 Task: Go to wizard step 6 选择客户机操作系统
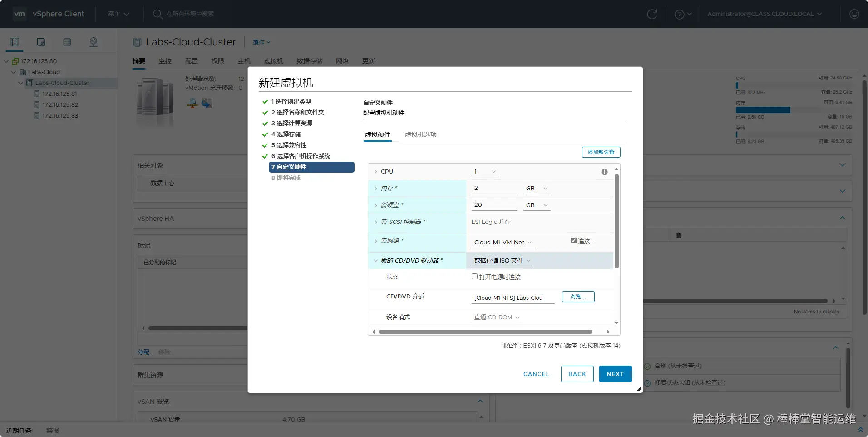tap(301, 156)
